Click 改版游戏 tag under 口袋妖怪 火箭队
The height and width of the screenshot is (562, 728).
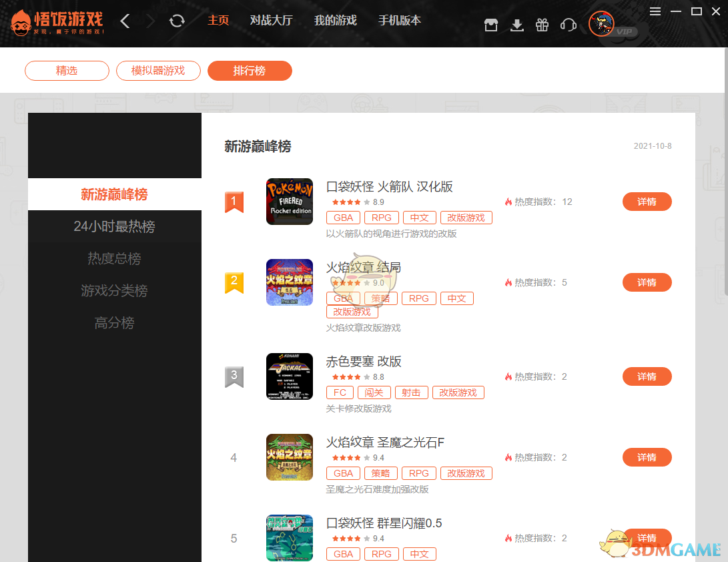(466, 218)
